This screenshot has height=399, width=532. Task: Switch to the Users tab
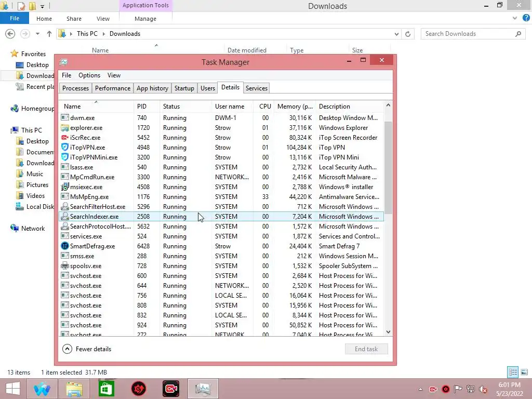click(208, 88)
